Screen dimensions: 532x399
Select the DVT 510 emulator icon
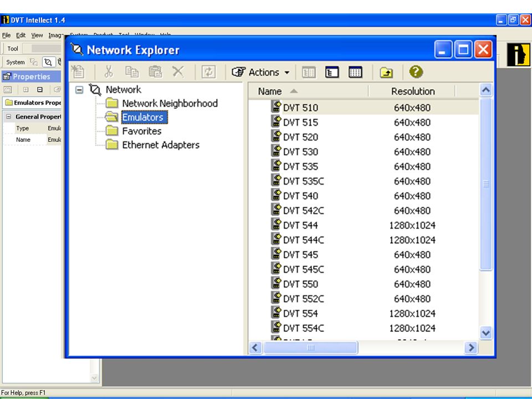tap(277, 106)
